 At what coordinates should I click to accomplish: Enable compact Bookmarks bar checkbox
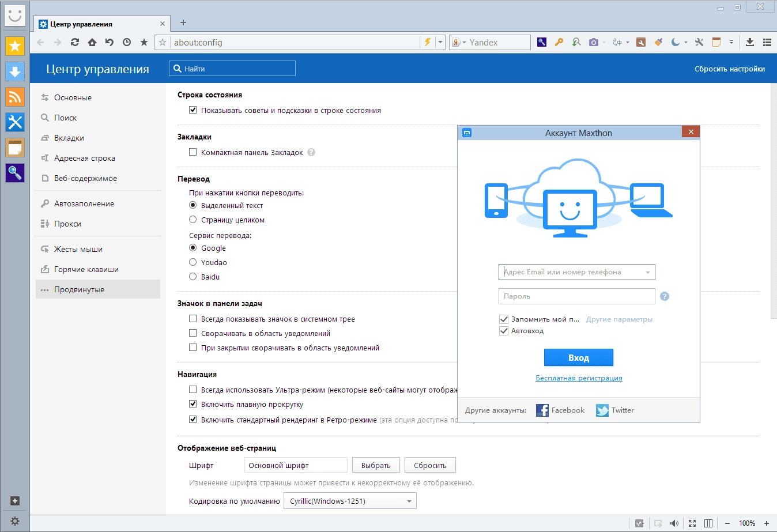[193, 152]
